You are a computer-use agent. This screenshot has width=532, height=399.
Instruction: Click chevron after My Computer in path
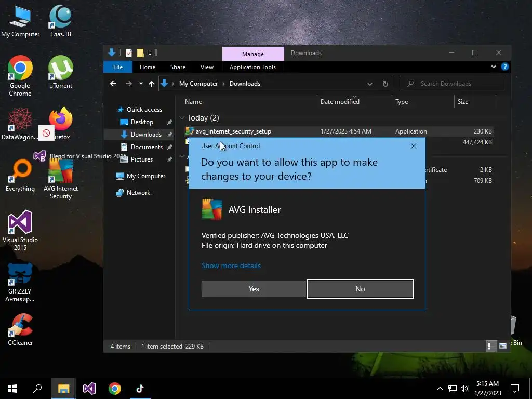click(x=223, y=84)
